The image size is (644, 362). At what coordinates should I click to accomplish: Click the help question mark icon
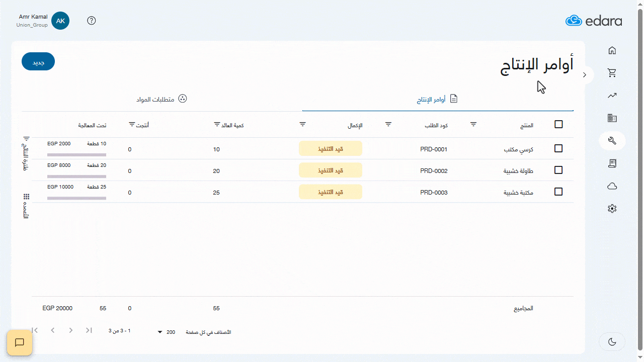[91, 21]
